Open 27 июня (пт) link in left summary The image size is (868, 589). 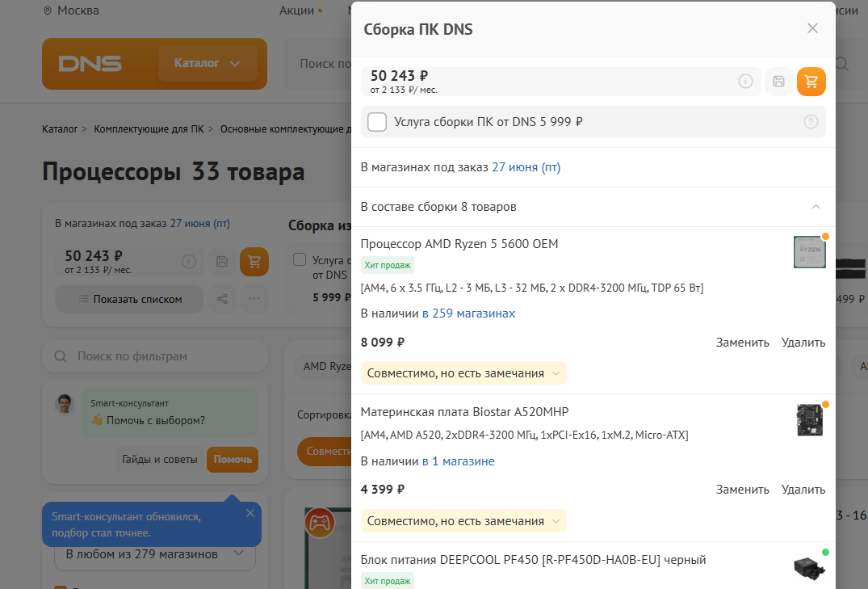pos(199,224)
